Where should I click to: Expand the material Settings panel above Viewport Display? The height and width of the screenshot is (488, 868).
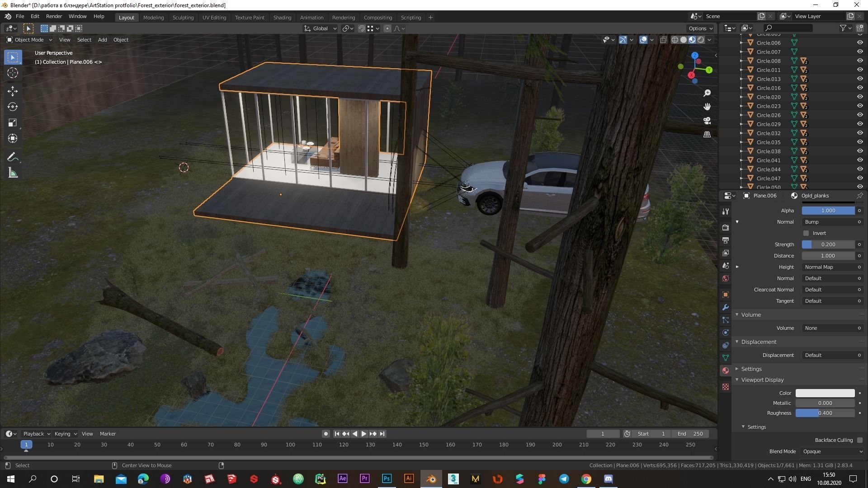(x=737, y=369)
